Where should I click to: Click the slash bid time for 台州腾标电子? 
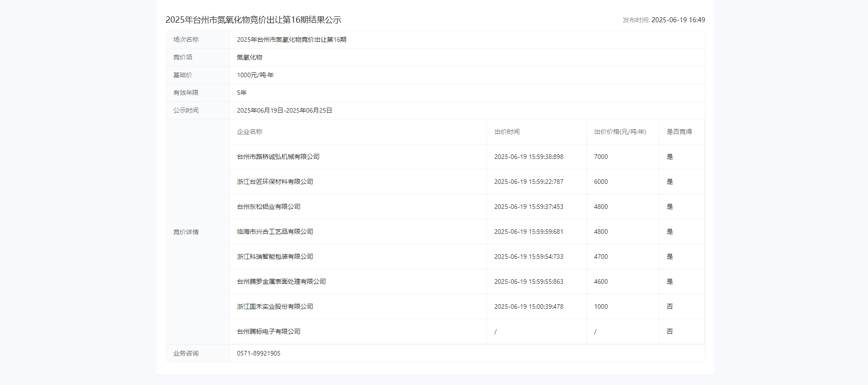tap(495, 331)
